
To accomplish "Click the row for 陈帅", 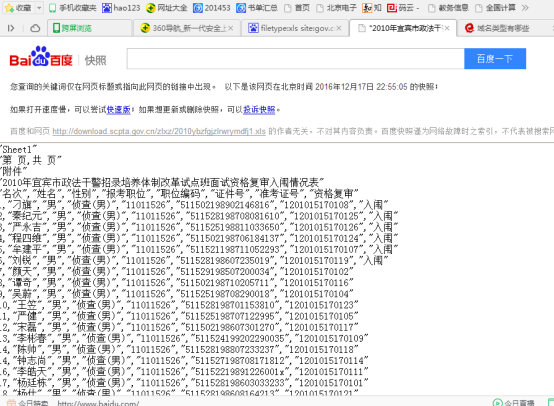I will (179, 349).
